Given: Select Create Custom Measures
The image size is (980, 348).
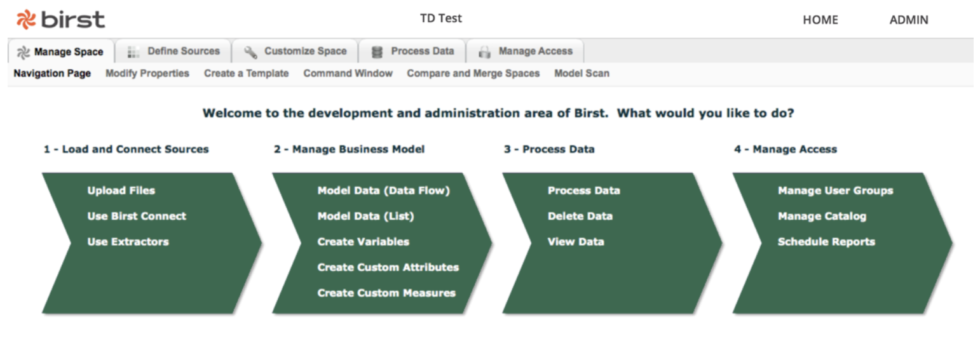Looking at the screenshot, I should pos(386,293).
